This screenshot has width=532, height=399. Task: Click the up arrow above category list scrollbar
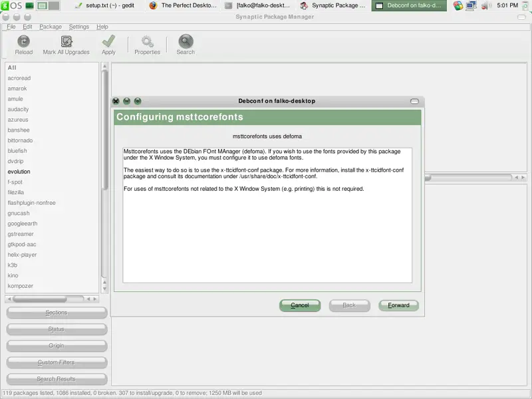pyautogui.click(x=104, y=66)
